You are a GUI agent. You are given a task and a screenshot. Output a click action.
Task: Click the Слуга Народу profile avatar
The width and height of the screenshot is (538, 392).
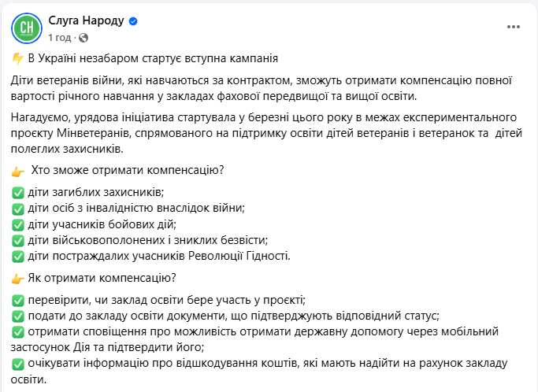pyautogui.click(x=27, y=28)
